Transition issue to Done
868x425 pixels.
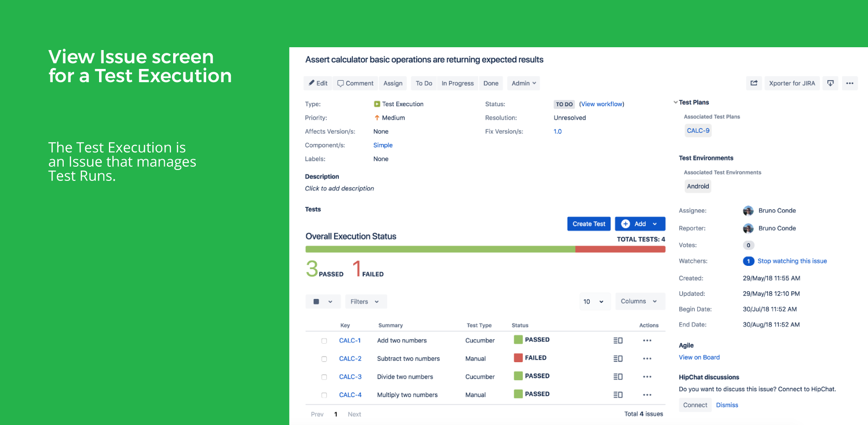[x=491, y=83]
